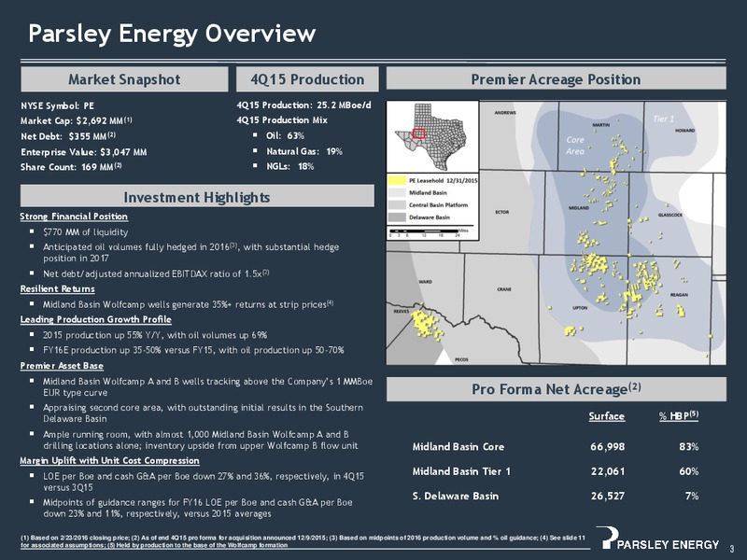This screenshot has height=560, width=747.
Task: Click the 'Natural Gas: 19%' bullet
Action: 304,151
